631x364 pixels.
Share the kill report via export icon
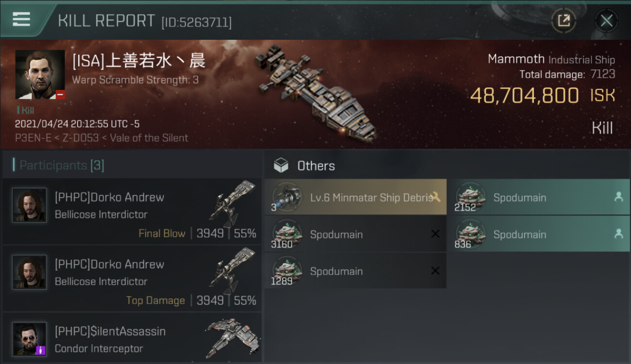564,20
